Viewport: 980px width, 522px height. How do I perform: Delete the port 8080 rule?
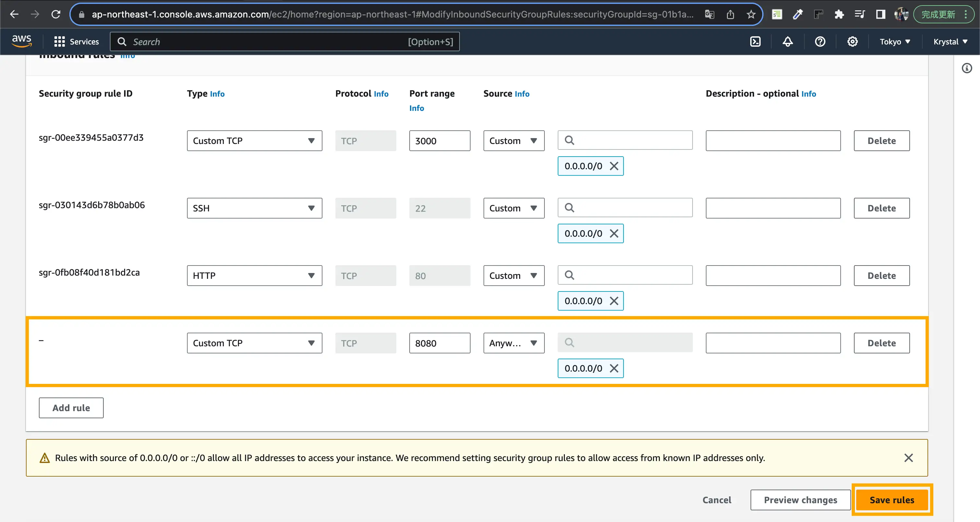coord(882,343)
